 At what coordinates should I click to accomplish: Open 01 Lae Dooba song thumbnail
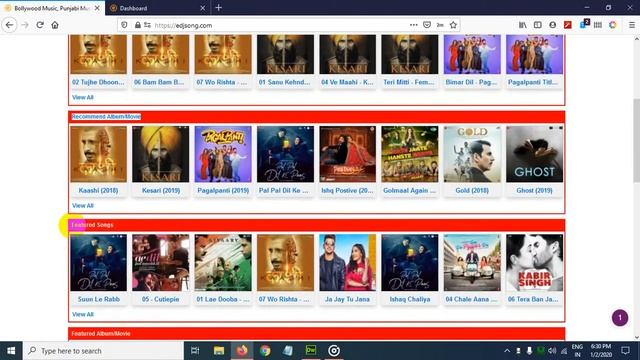click(223, 262)
